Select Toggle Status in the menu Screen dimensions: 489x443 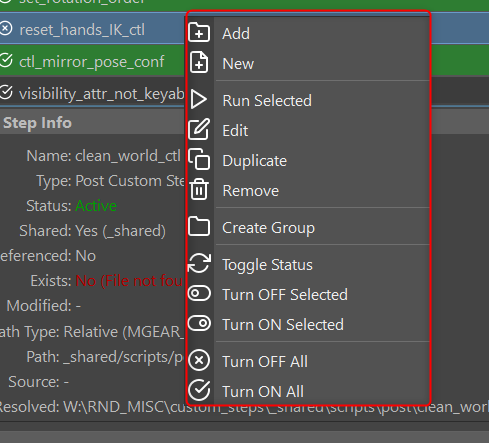(x=308, y=265)
